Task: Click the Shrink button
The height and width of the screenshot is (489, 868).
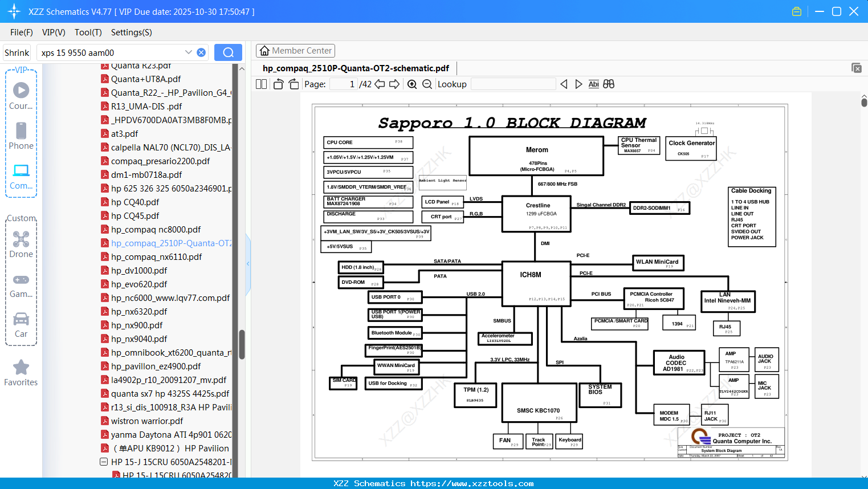Action: pos(17,52)
